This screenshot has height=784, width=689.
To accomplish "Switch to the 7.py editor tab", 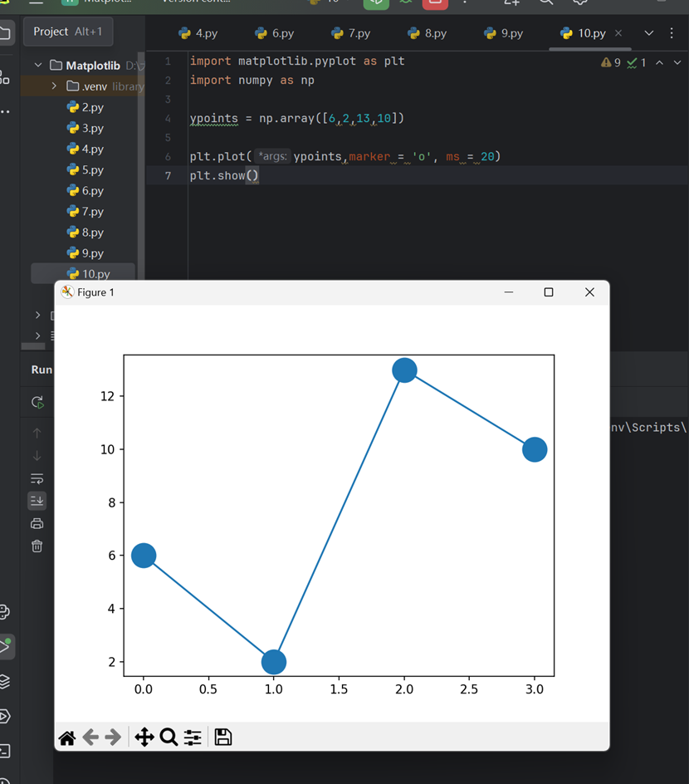I will click(x=351, y=33).
